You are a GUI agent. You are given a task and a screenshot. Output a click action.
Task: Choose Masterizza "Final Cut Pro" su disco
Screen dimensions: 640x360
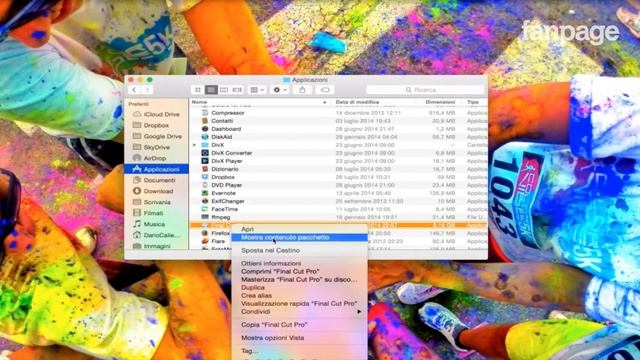[x=299, y=280]
